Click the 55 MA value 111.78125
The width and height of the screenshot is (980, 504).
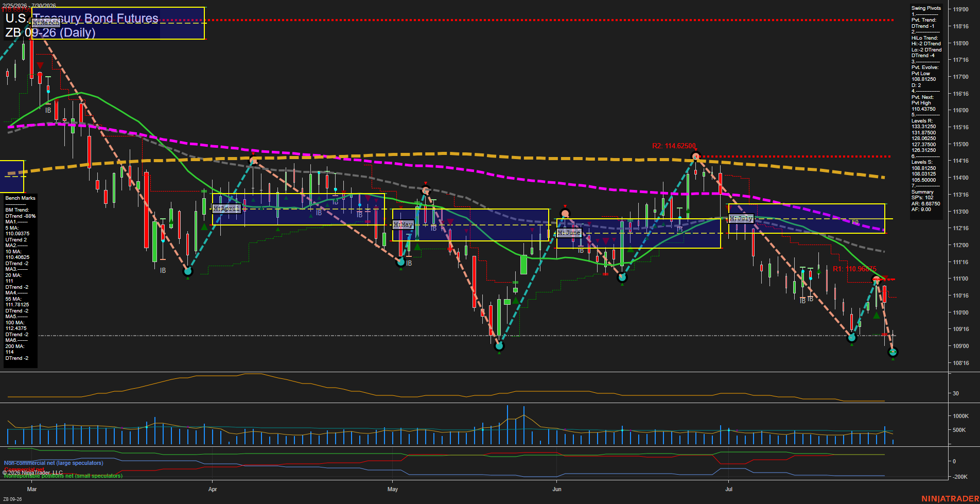pos(17,305)
